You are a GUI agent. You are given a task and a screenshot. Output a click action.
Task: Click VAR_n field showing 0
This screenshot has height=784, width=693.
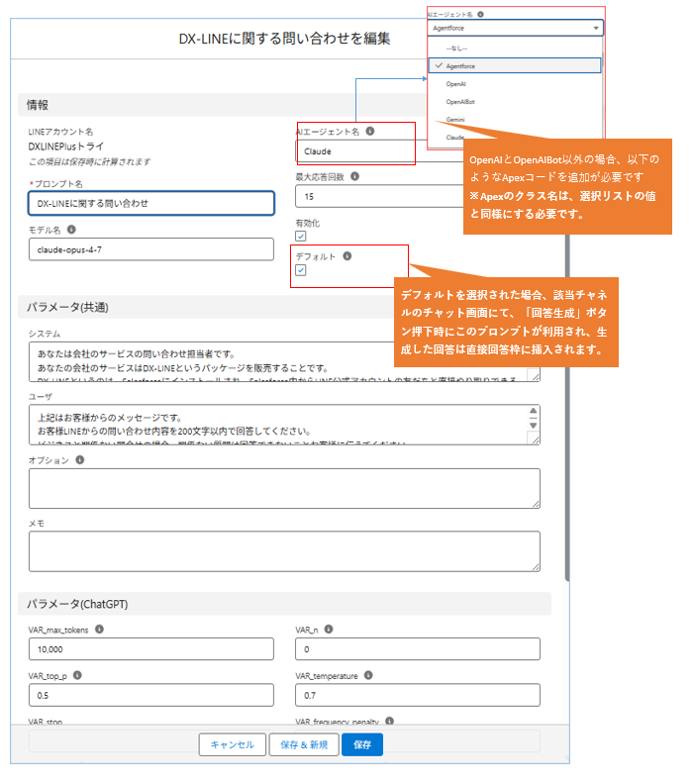[x=418, y=649]
